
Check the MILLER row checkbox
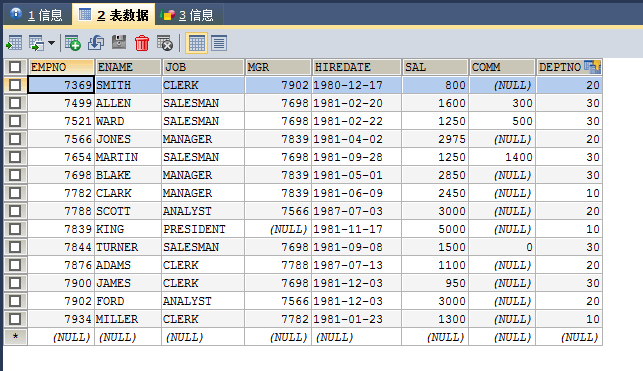[x=15, y=319]
